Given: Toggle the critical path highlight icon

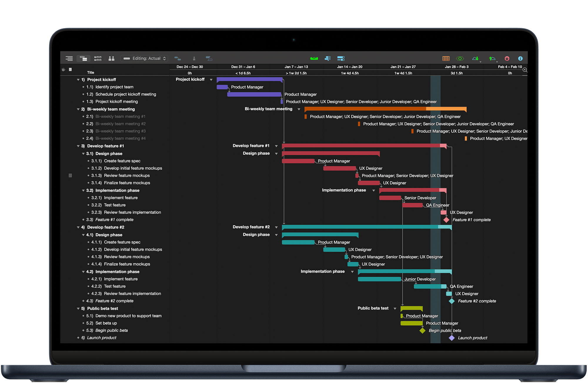Looking at the screenshot, I should coord(460,58).
